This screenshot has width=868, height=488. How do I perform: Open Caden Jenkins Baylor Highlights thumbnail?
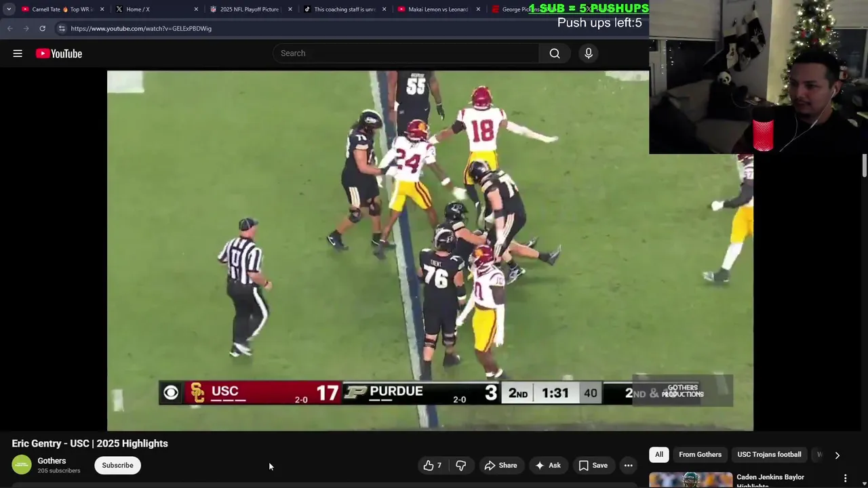click(x=691, y=480)
